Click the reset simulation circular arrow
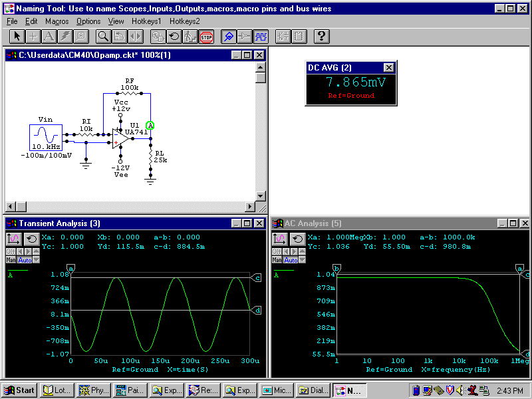The image size is (532, 399). click(174, 37)
